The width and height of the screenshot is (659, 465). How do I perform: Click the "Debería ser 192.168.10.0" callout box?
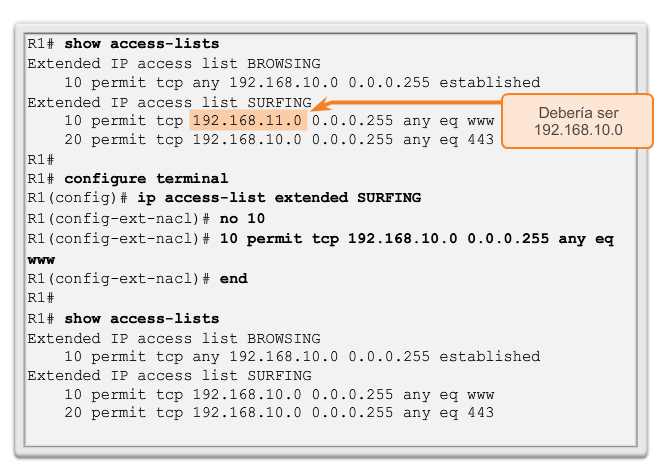(x=577, y=121)
